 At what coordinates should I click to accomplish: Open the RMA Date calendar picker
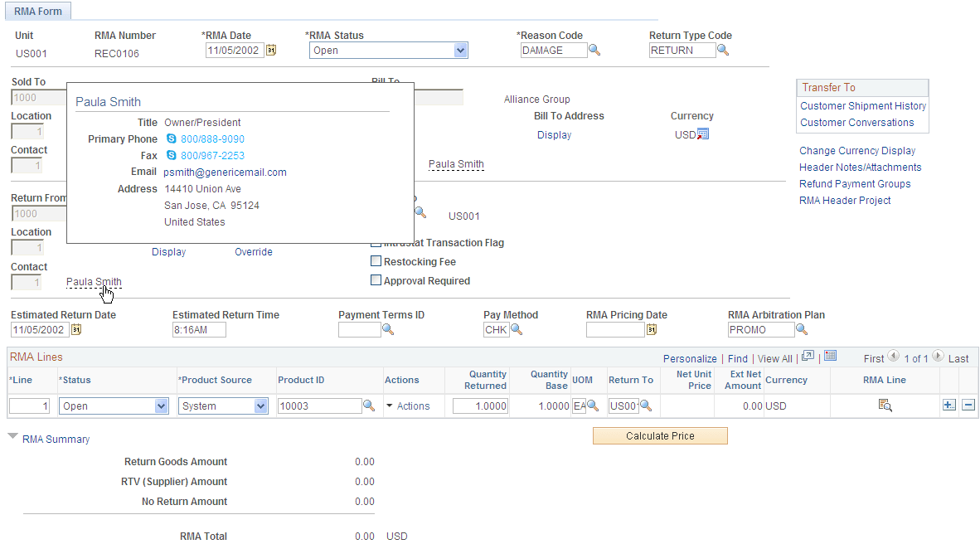click(269, 50)
